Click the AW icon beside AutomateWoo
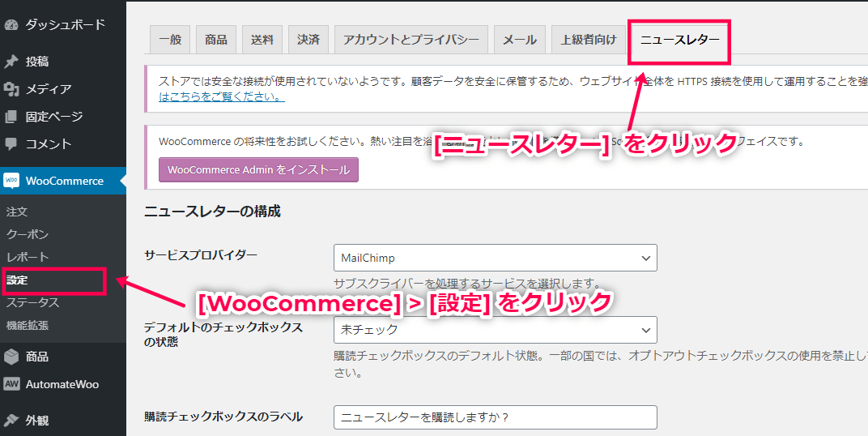 (x=11, y=384)
